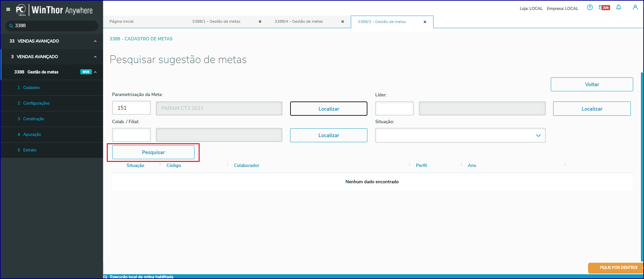
Task: Click the Pesquisar button
Action: tap(153, 152)
